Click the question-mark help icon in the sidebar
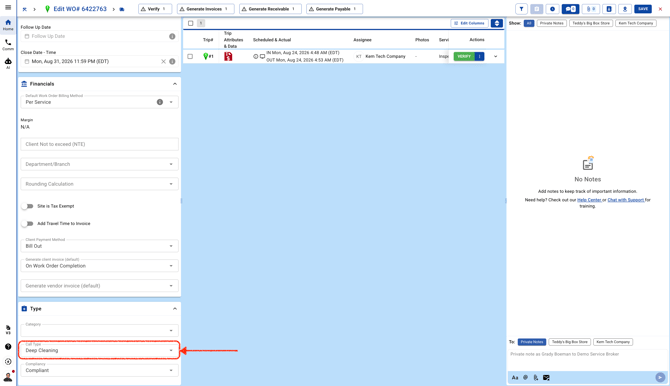This screenshot has height=386, width=670. tap(8, 347)
